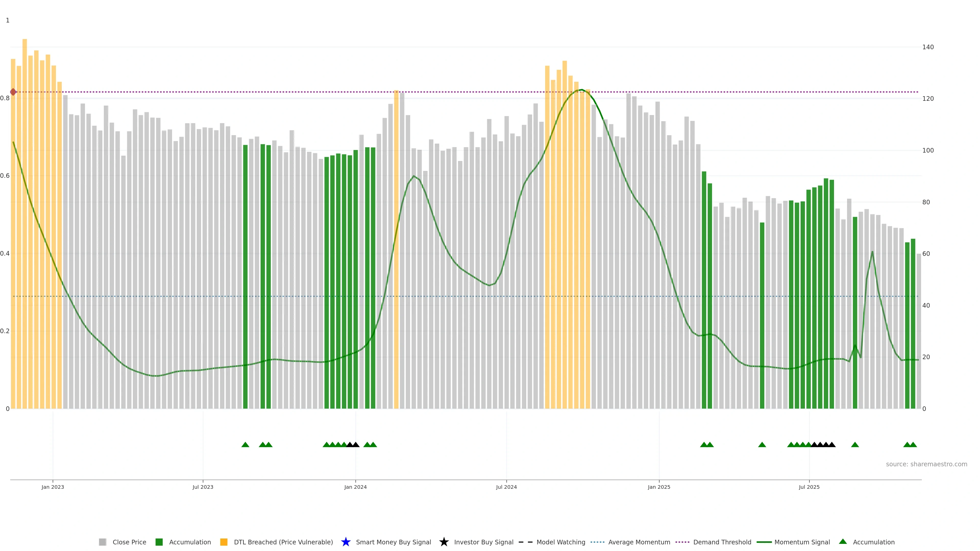
Task: Click the Jan 2023 axis label
Action: click(x=53, y=487)
